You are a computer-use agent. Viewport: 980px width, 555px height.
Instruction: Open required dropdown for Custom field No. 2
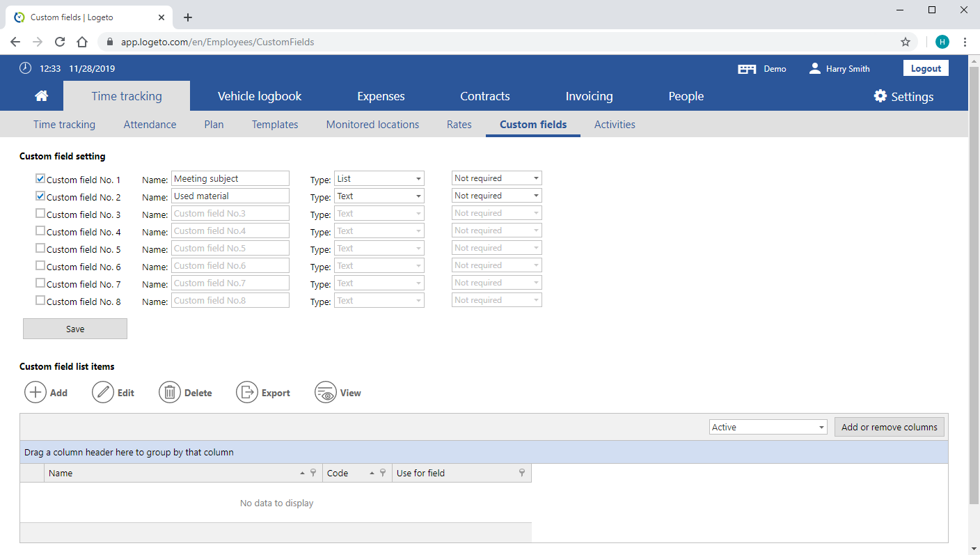tap(497, 196)
